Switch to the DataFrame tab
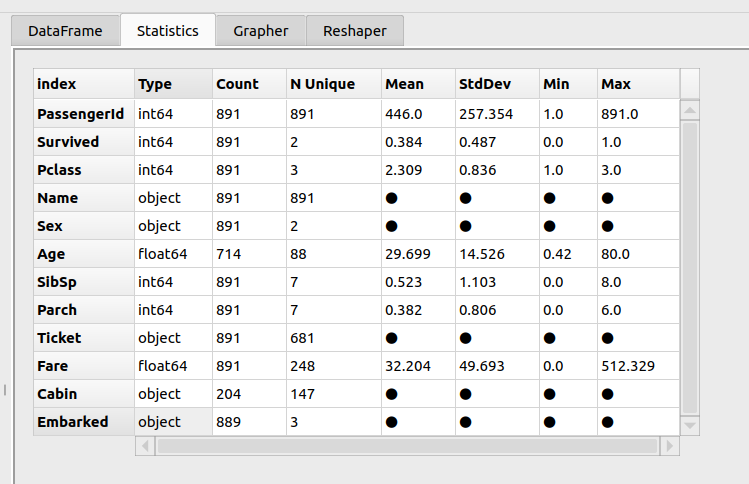 point(65,31)
